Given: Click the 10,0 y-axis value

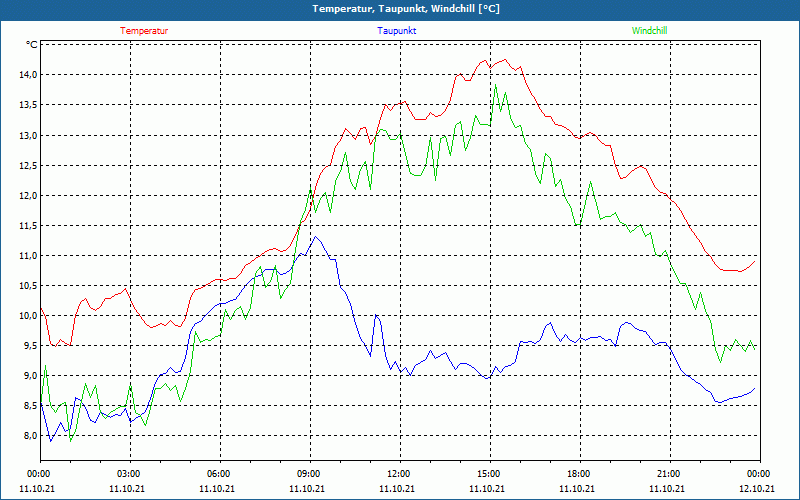Looking at the screenshot, I should pyautogui.click(x=29, y=316).
